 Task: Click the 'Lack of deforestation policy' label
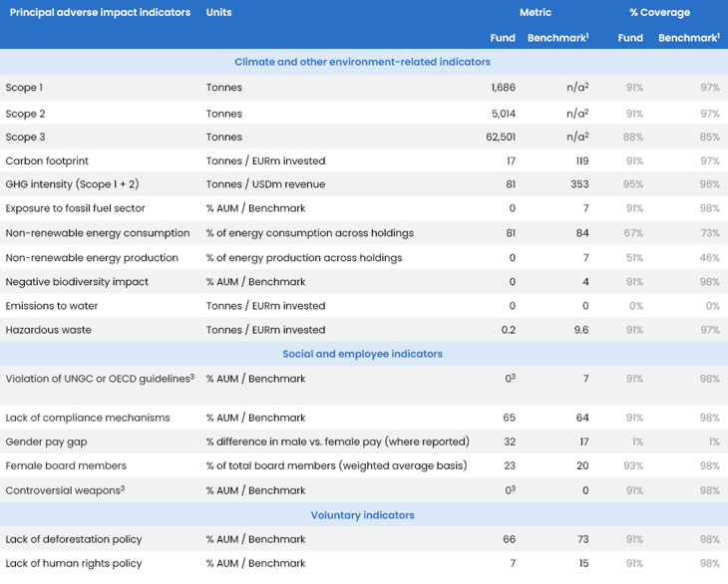tap(74, 539)
